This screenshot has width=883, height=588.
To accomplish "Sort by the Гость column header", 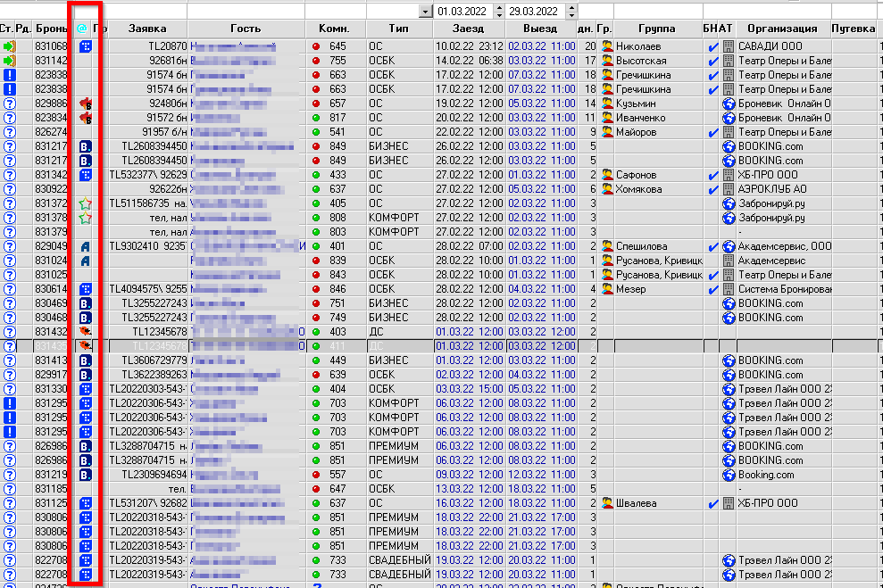I will [x=245, y=29].
